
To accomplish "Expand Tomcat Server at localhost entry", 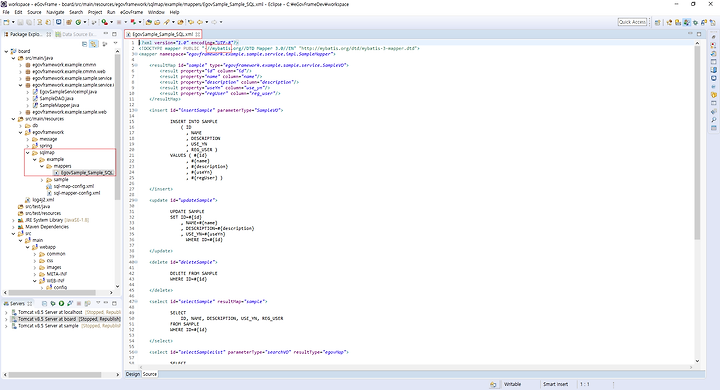I will [x=6, y=312].
